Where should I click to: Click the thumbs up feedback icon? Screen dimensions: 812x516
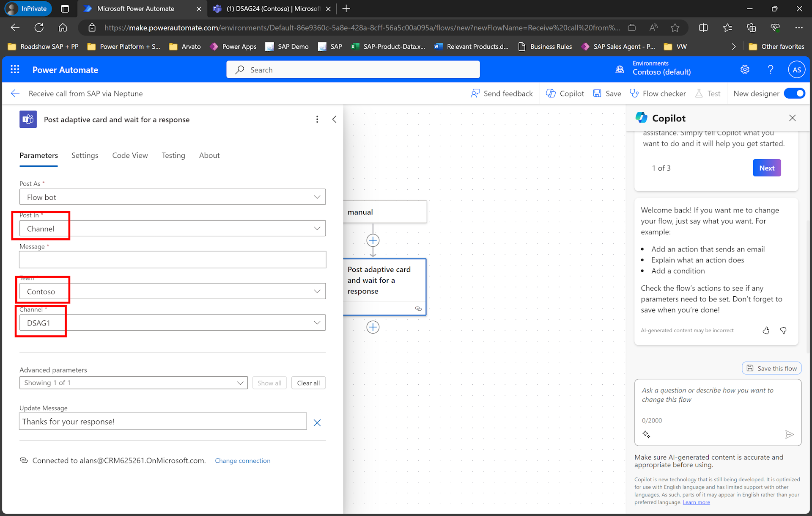click(x=766, y=330)
